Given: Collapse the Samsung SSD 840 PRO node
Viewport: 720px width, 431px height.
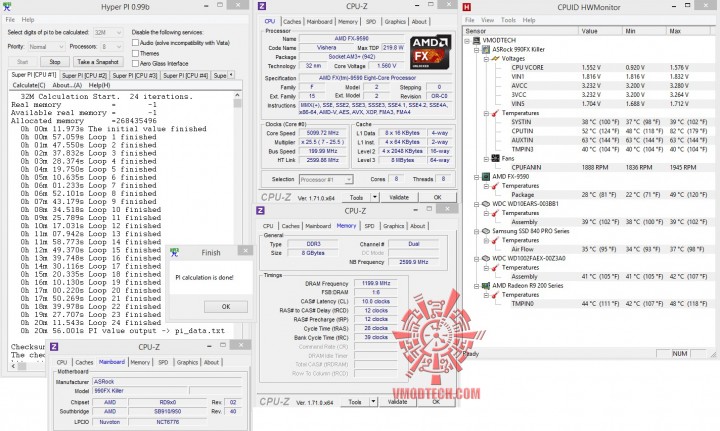Looking at the screenshot, I should click(x=477, y=231).
